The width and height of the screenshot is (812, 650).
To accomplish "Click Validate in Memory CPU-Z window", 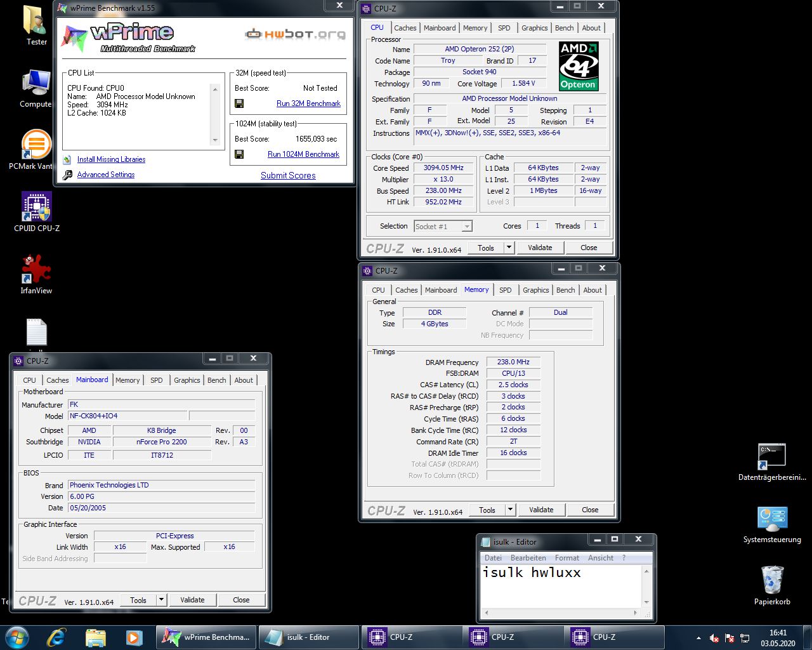I will (541, 510).
